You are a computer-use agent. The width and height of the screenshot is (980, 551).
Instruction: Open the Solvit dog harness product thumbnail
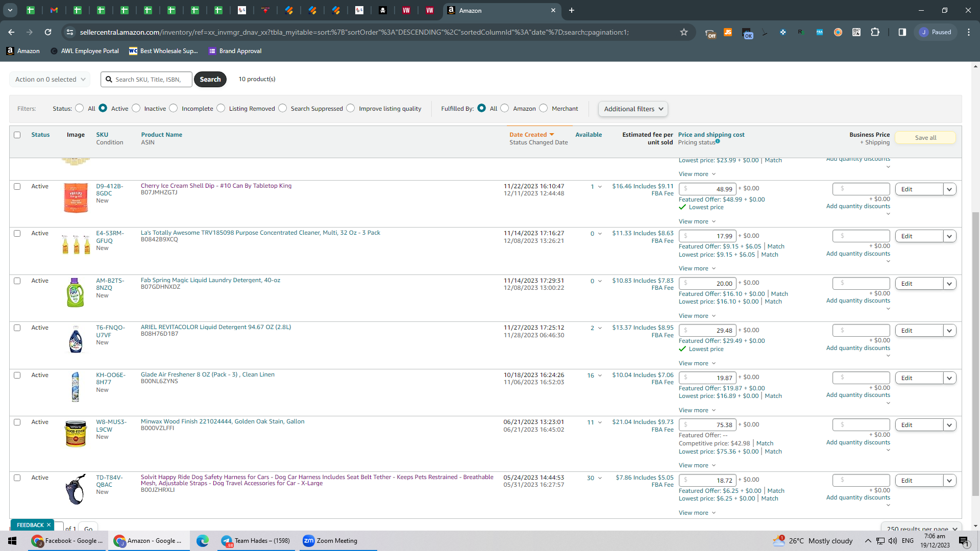[76, 489]
